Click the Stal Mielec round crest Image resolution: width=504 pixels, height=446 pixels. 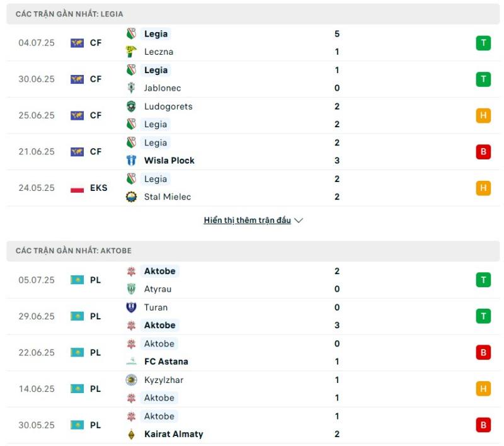coord(131,197)
